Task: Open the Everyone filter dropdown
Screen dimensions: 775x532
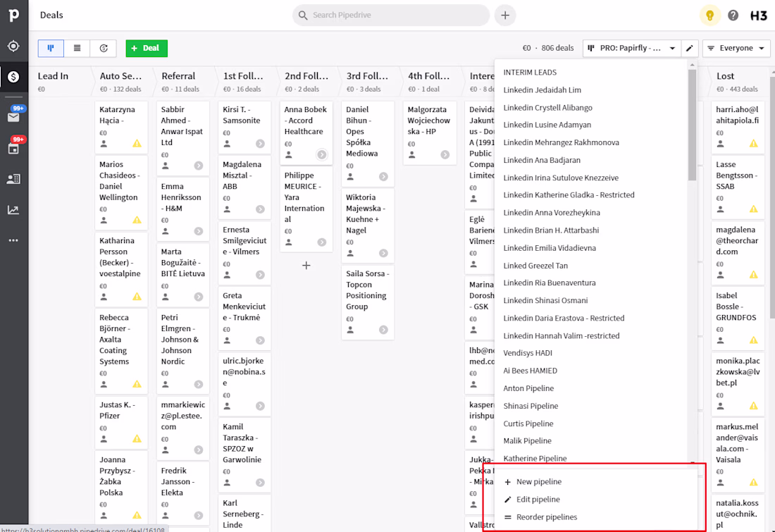Action: pyautogui.click(x=736, y=49)
